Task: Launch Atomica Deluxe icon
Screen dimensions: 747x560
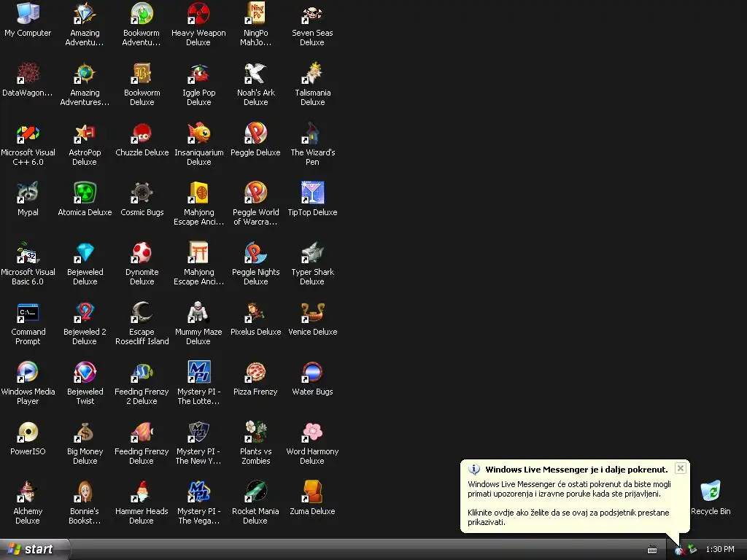Action: click(85, 192)
